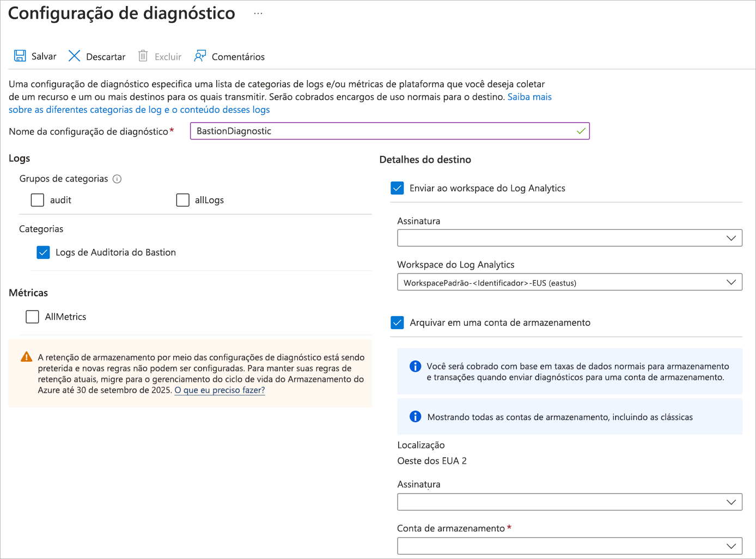Screen dimensions: 756x559
Task: Click the BastionDiagnostic name input field
Action: pos(390,131)
